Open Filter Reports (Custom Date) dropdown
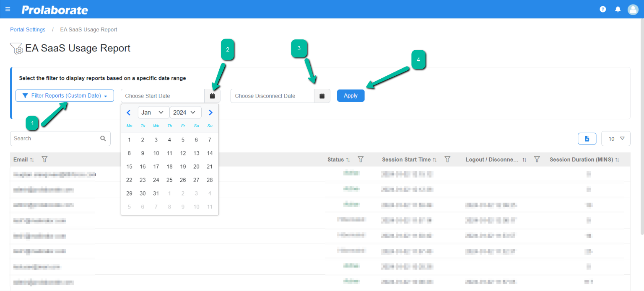 [x=65, y=96]
